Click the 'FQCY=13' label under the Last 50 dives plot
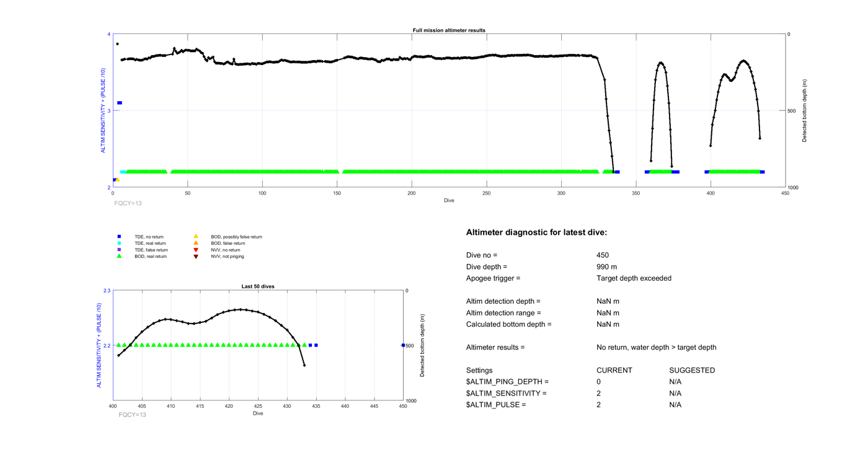Viewport: 868px width, 450px height. click(132, 415)
